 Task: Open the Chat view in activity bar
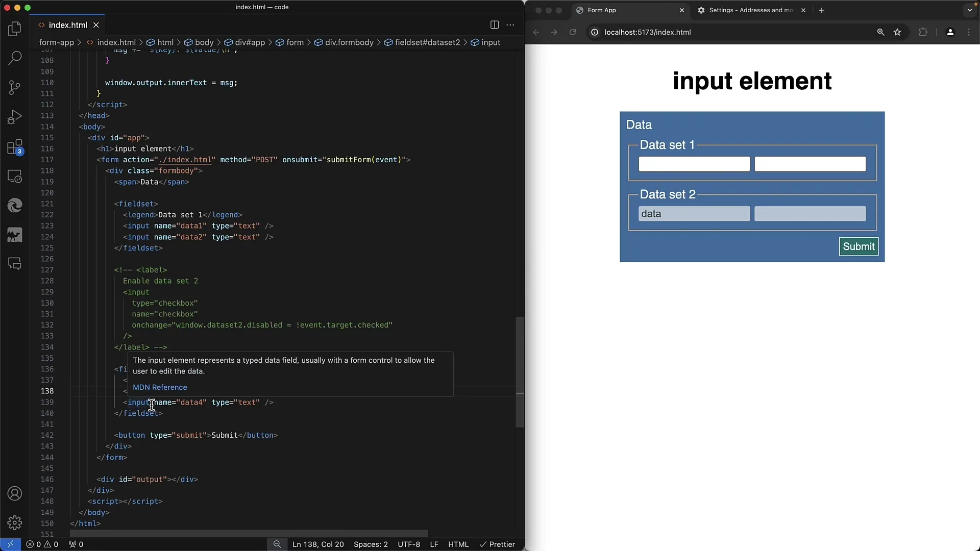(x=15, y=264)
